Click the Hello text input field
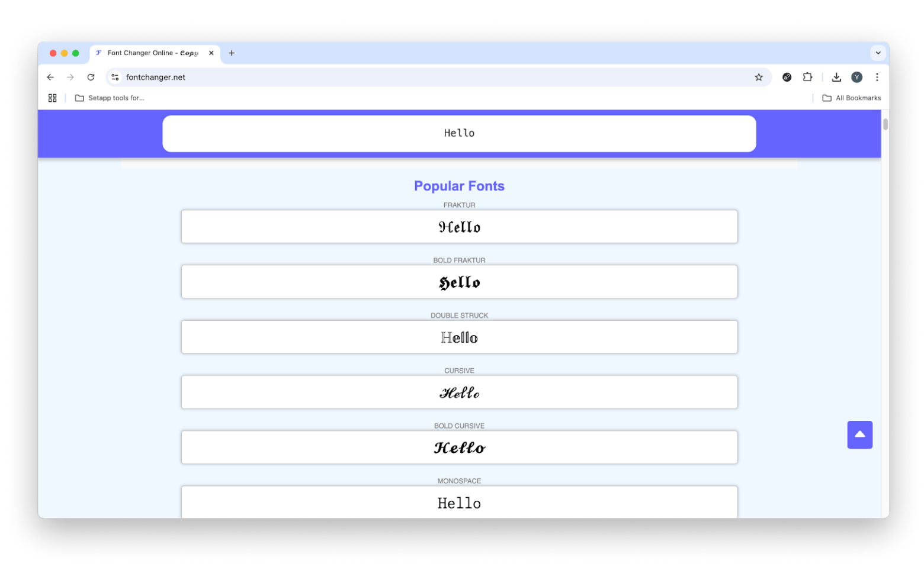Screen dimensions: 924x573 459,133
